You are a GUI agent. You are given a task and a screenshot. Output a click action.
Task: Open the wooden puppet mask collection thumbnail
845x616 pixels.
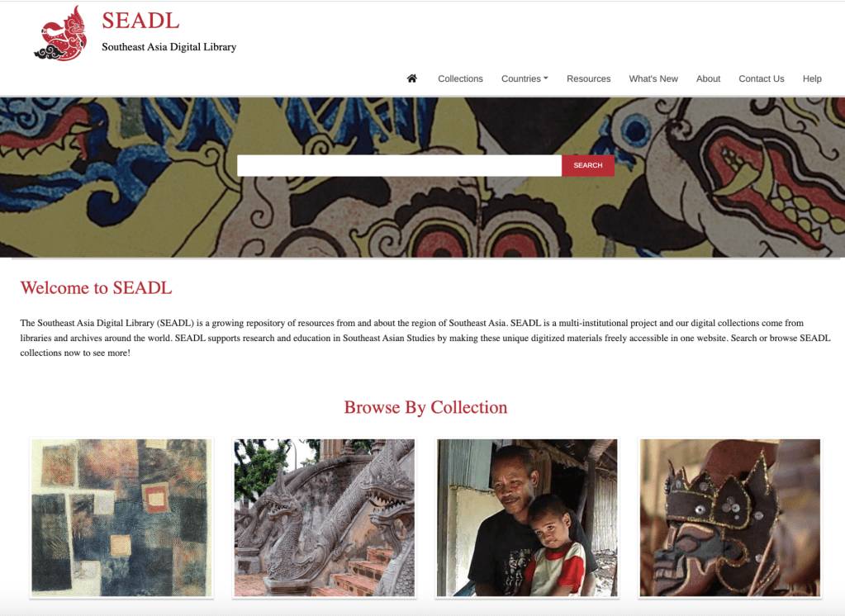pyautogui.click(x=730, y=518)
